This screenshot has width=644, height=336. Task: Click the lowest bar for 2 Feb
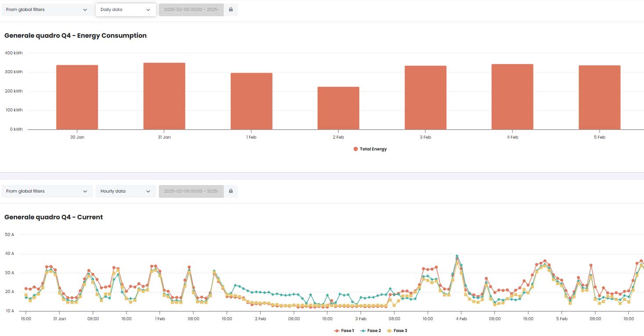coord(338,108)
